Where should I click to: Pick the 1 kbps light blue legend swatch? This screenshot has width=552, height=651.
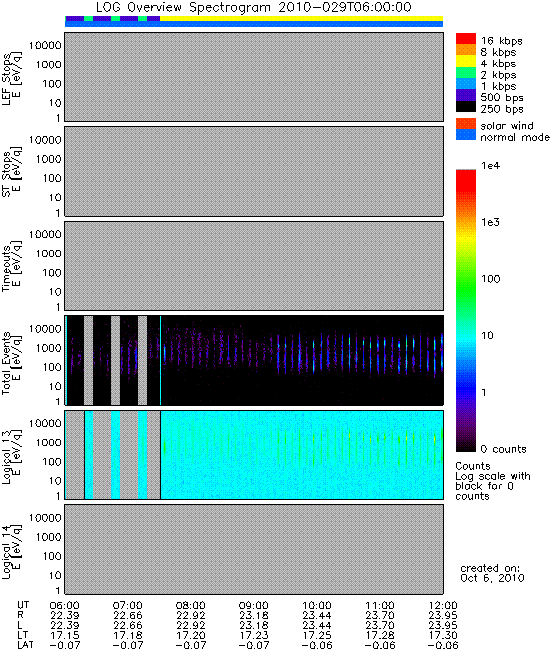click(466, 84)
